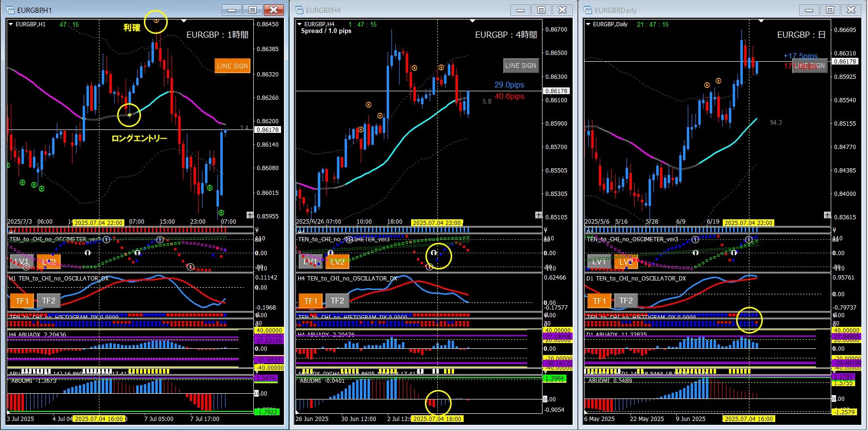Maximize the EURGBP,H1 chart window
This screenshot has width=868, height=431.
point(253,10)
